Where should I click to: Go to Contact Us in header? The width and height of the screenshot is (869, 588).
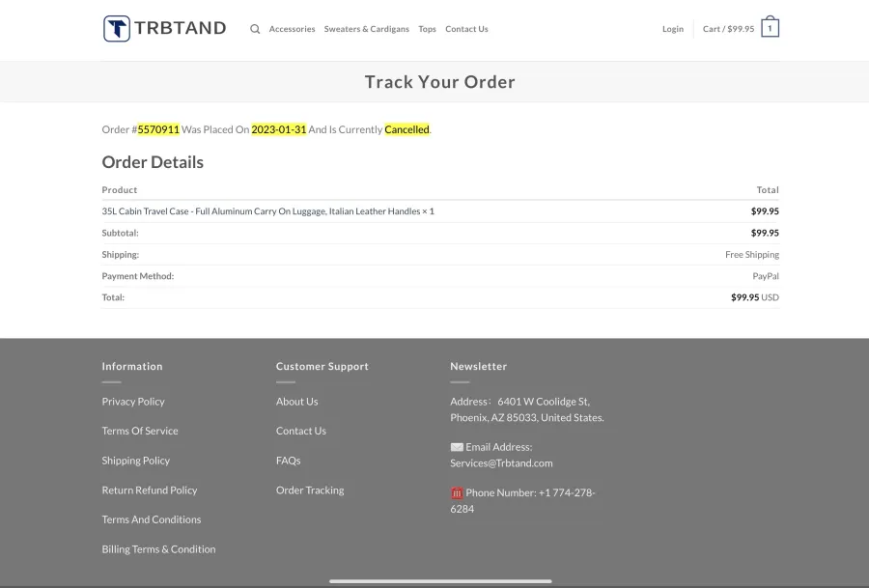pos(466,29)
